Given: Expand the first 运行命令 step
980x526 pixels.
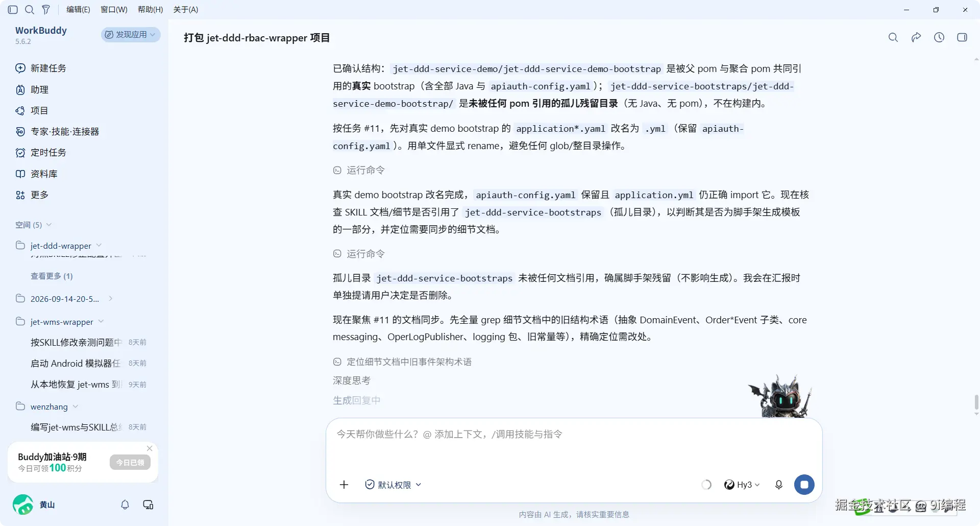Looking at the screenshot, I should point(359,170).
